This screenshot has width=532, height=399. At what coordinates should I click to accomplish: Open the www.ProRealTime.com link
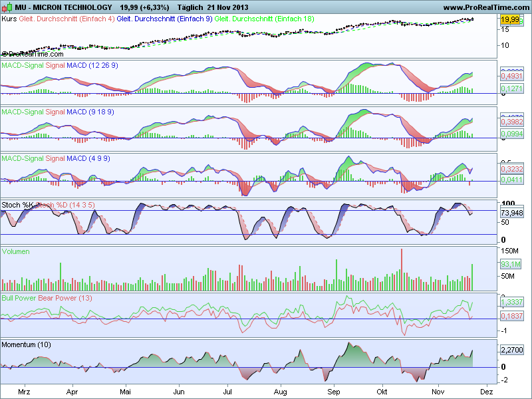[487, 7]
